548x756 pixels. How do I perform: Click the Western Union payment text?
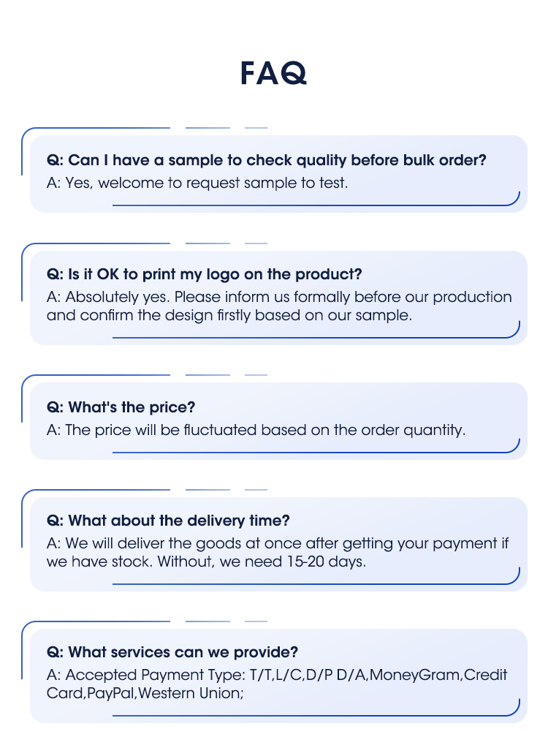click(189, 693)
